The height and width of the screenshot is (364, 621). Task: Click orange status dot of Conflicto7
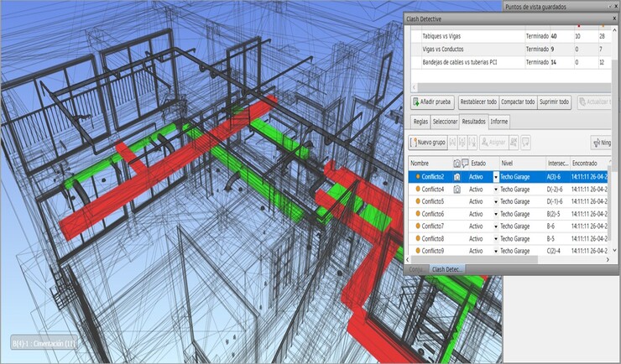(x=417, y=226)
